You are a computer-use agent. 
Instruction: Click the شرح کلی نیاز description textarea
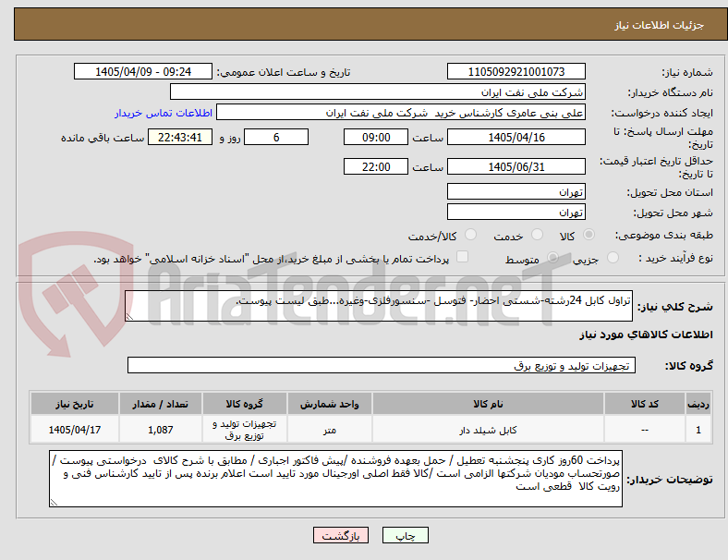[379, 306]
